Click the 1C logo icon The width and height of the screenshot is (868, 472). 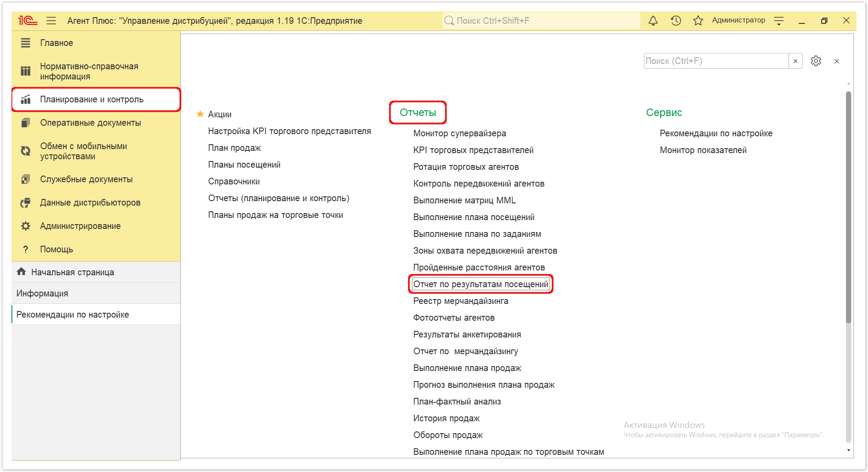click(x=27, y=20)
